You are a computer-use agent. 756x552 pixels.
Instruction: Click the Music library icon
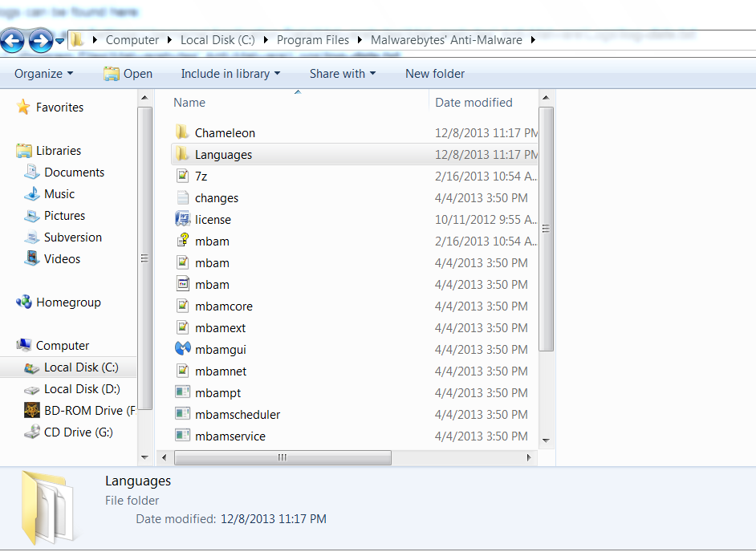[x=32, y=193]
